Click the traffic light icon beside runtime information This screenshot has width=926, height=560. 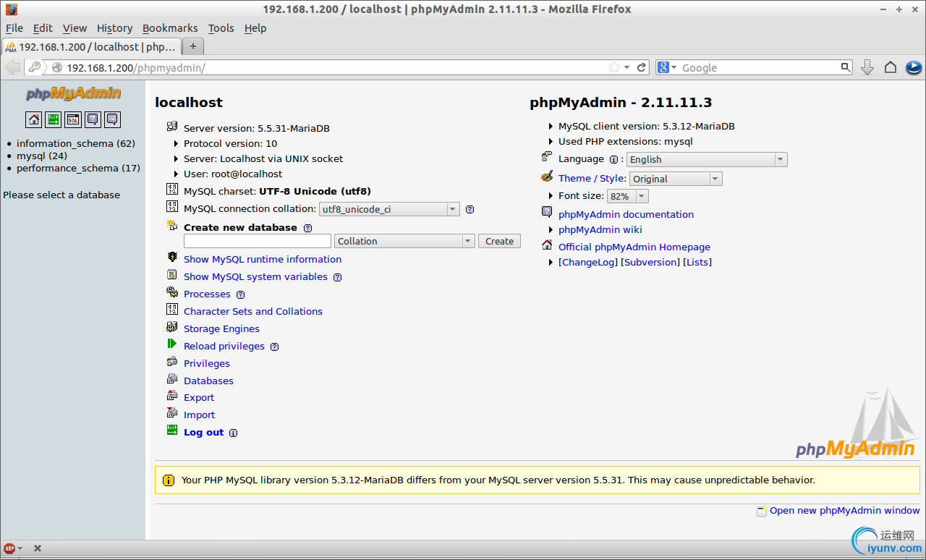(x=172, y=258)
